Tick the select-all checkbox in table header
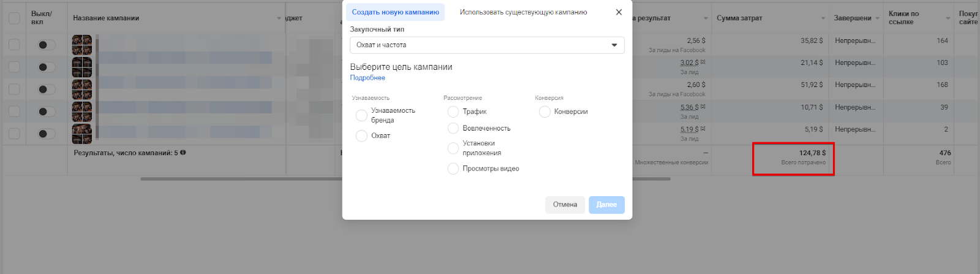Image resolution: width=980 pixels, height=274 pixels. point(14,18)
